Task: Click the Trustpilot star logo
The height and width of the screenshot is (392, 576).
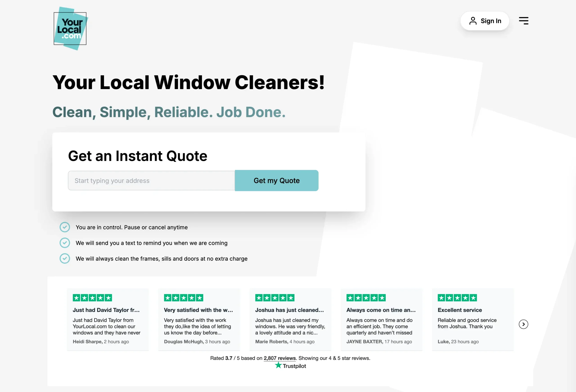Action: pos(278,365)
